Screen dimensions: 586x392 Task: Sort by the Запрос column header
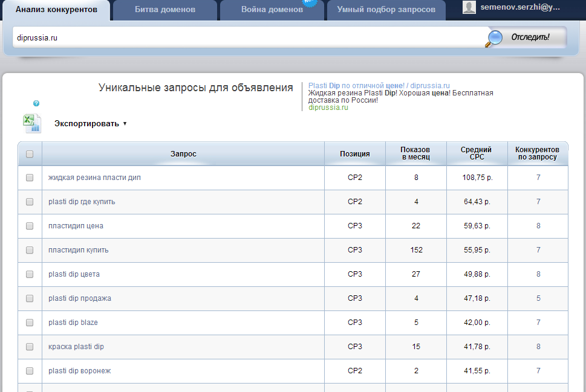pos(183,154)
